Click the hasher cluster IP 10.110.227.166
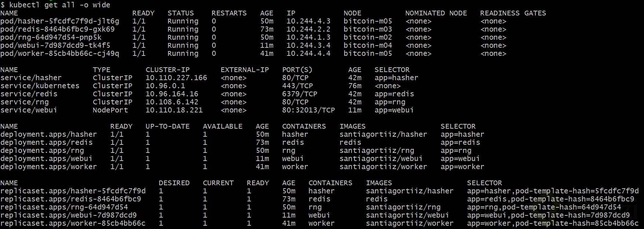The width and height of the screenshot is (644, 229). coord(176,78)
